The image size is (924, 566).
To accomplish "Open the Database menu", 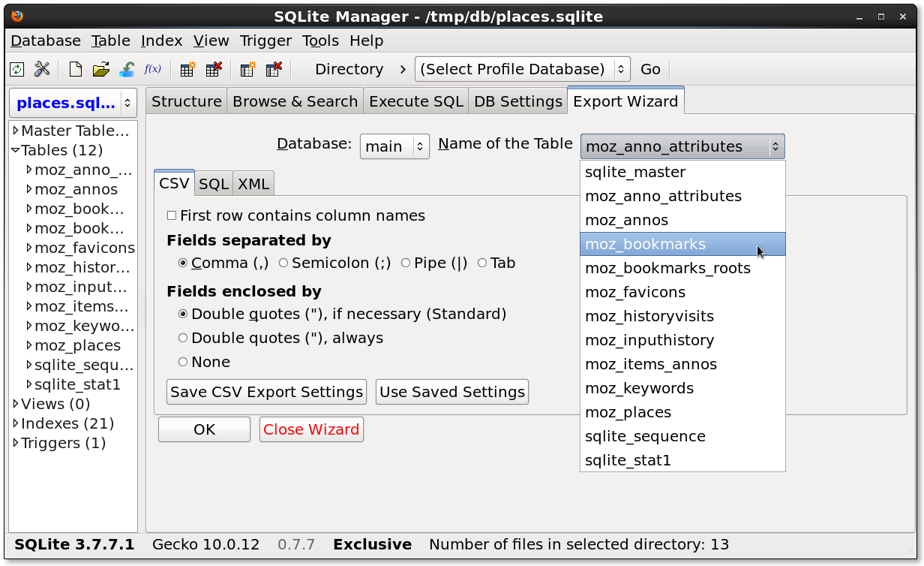I will (46, 41).
